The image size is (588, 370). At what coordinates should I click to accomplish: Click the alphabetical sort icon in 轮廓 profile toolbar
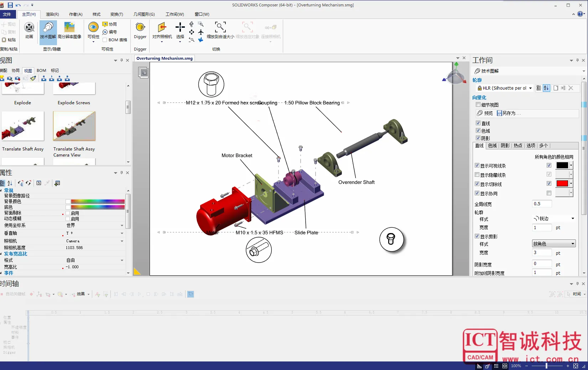[x=546, y=88]
